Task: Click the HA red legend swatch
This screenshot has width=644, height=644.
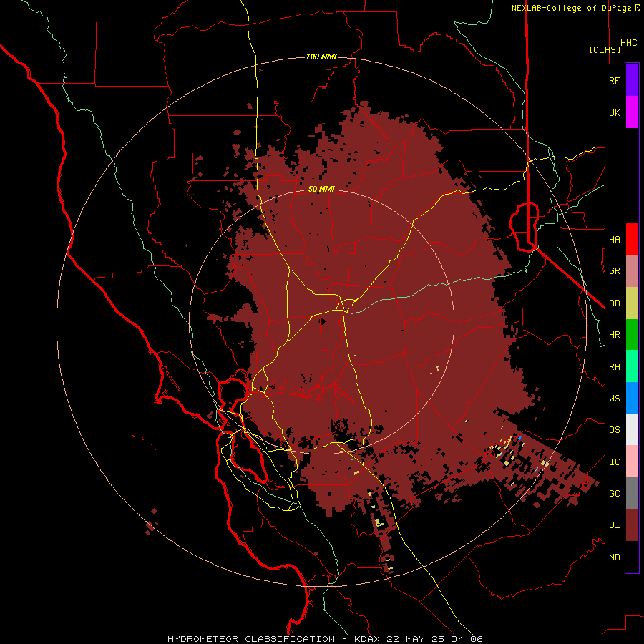Action: point(632,239)
